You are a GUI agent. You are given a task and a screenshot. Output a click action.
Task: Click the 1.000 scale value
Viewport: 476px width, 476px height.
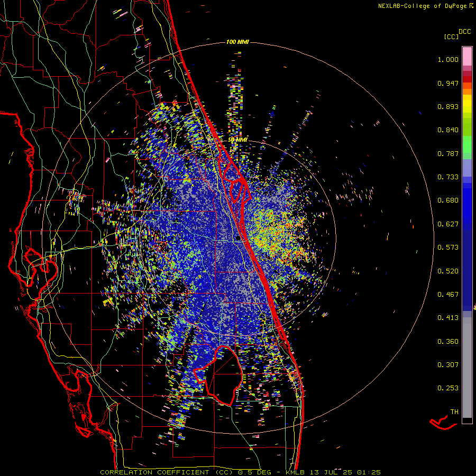[448, 59]
